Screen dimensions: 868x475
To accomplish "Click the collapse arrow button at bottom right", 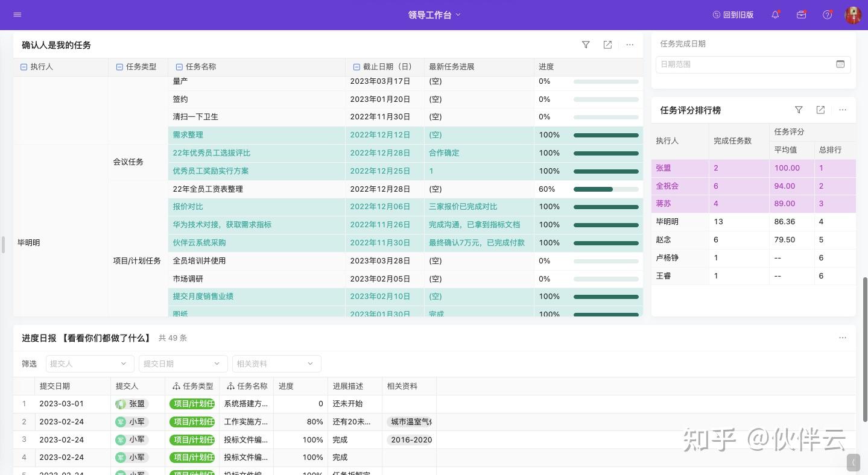I will click(x=854, y=462).
